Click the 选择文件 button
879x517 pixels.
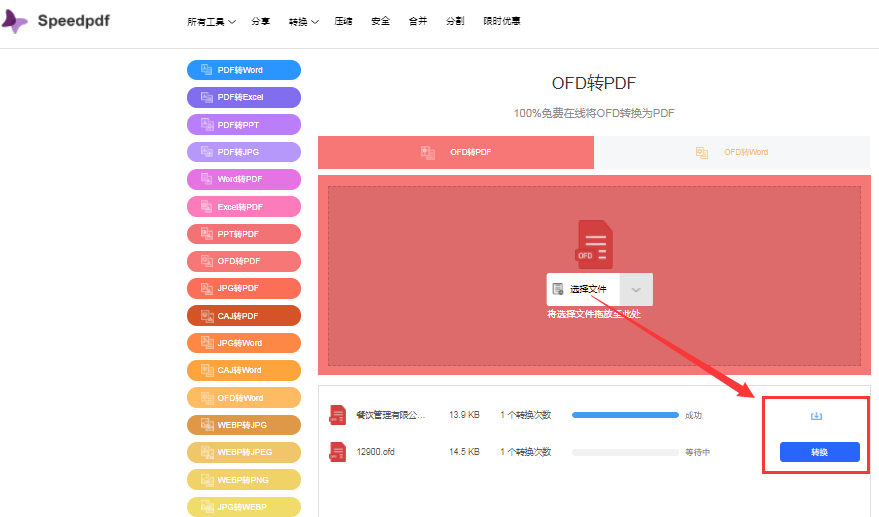point(583,289)
